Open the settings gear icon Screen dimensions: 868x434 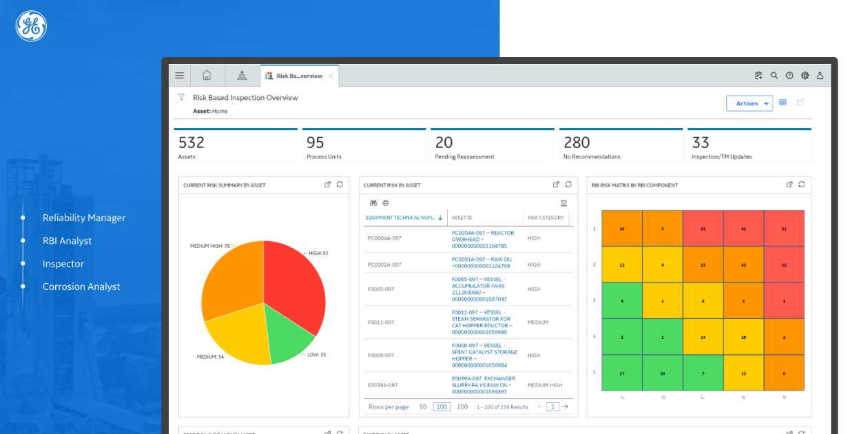pyautogui.click(x=805, y=75)
